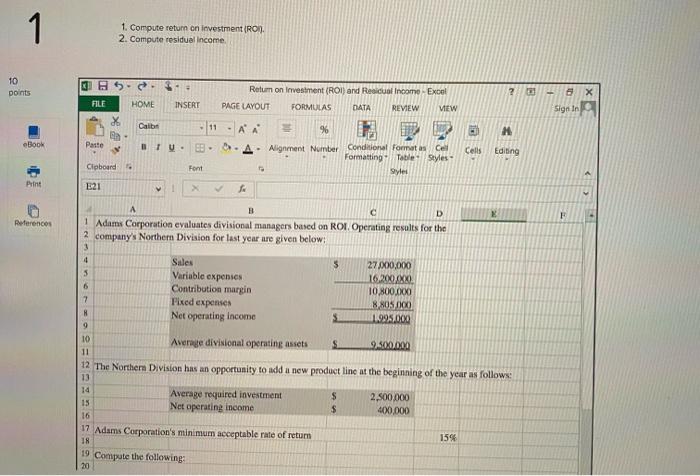
Task: Click the Save icon in quick access toolbar
Action: pos(103,85)
